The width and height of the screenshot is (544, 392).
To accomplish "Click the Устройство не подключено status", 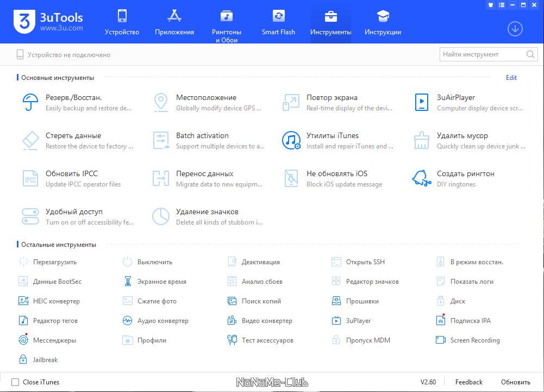I will tap(64, 55).
